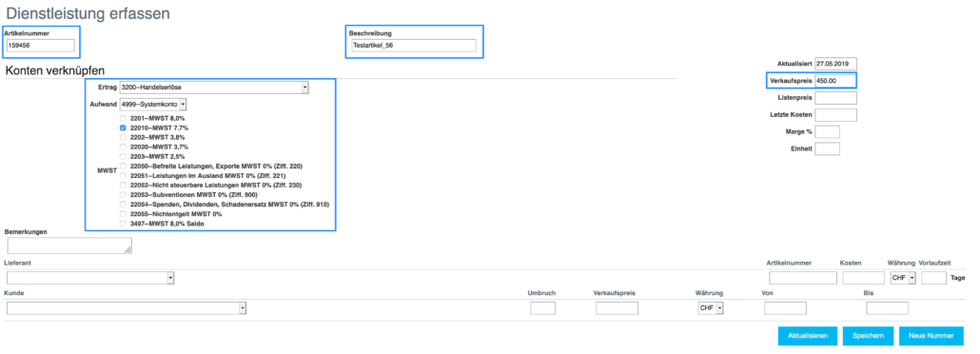Screen dimensions: 980x354
Task: Focus the Listenpreis input field
Action: pyautogui.click(x=835, y=98)
